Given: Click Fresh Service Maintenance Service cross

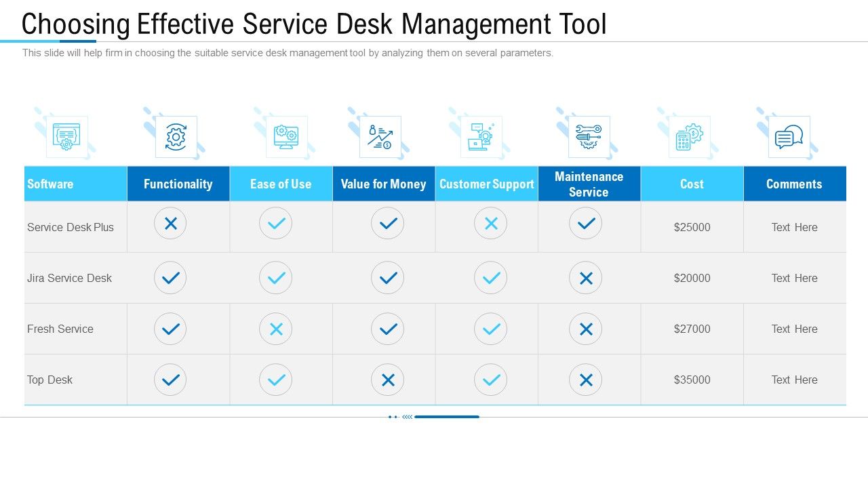Looking at the screenshot, I should pyautogui.click(x=586, y=329).
